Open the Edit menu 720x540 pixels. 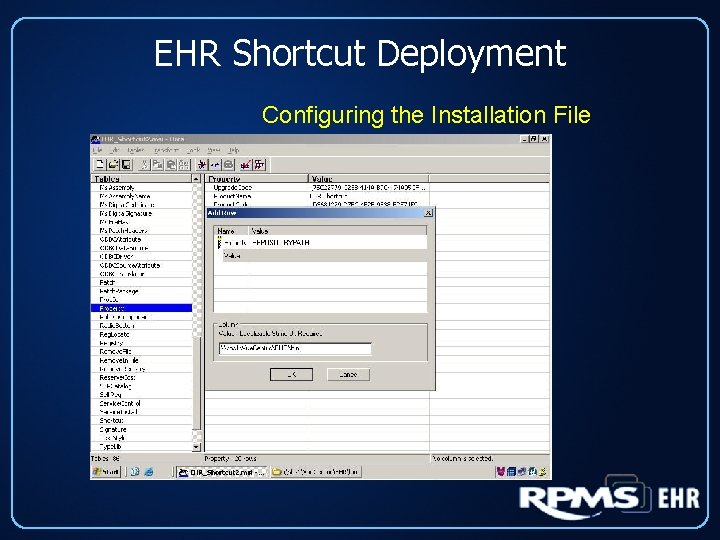115,150
